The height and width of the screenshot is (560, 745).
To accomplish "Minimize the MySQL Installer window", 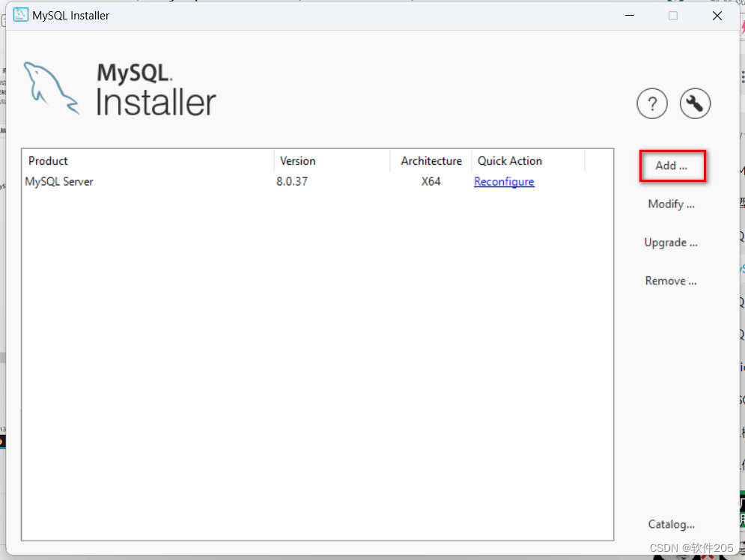I will coord(630,16).
